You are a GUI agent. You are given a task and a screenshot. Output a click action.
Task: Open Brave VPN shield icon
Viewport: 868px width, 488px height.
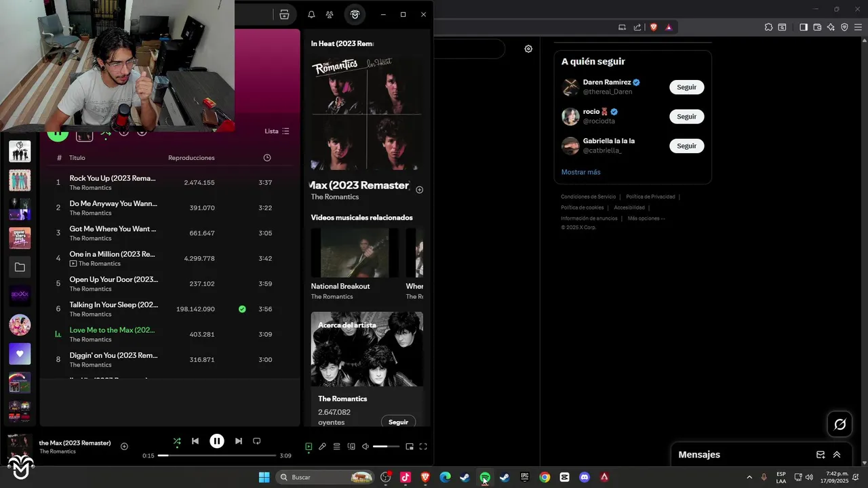844,27
